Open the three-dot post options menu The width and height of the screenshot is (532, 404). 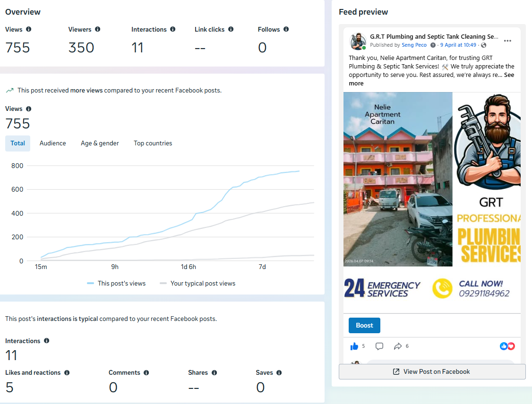click(507, 41)
